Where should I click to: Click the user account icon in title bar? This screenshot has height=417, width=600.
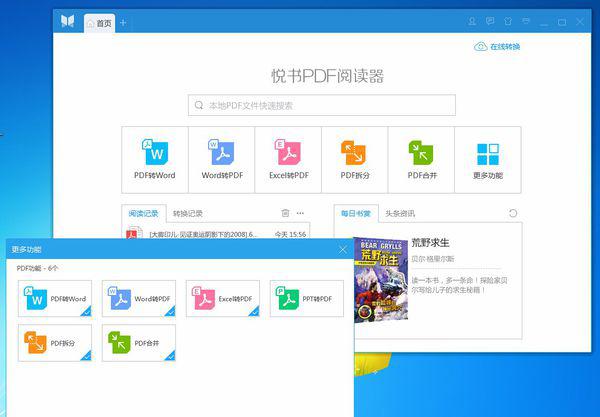click(472, 22)
